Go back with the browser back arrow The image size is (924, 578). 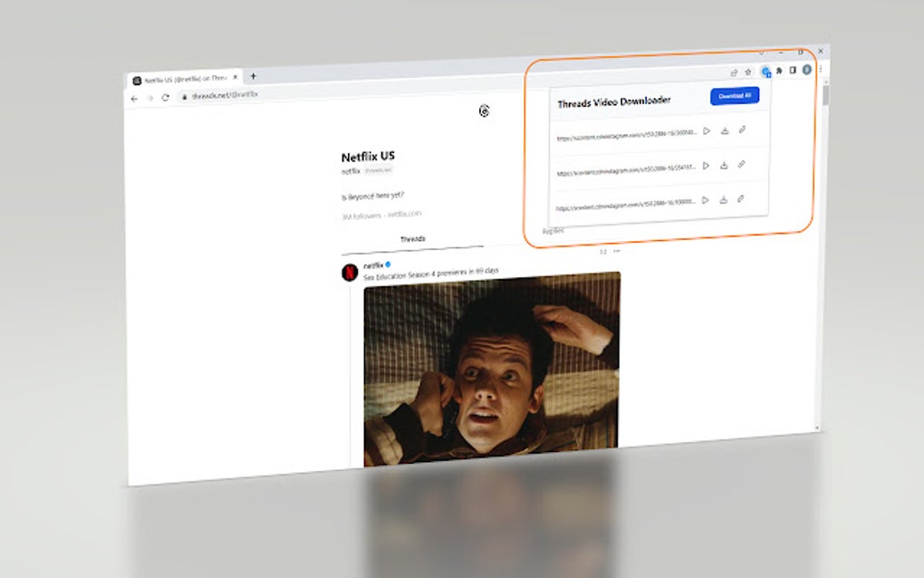click(134, 99)
